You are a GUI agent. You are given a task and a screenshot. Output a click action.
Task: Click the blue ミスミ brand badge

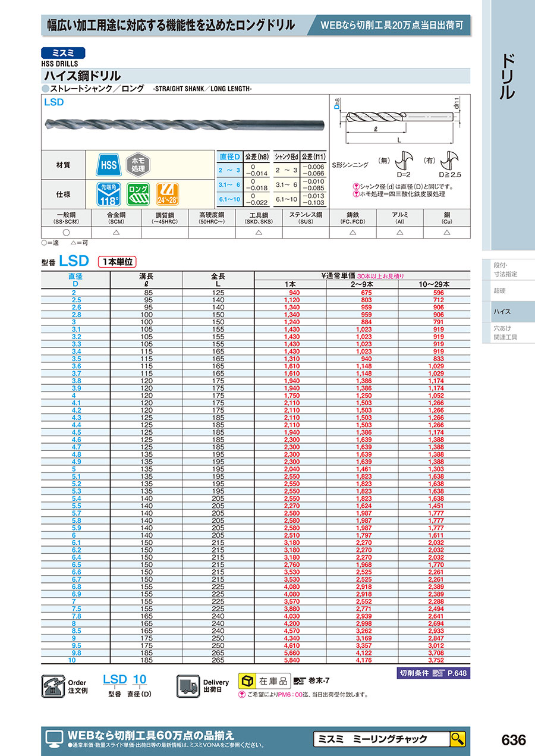[63, 52]
